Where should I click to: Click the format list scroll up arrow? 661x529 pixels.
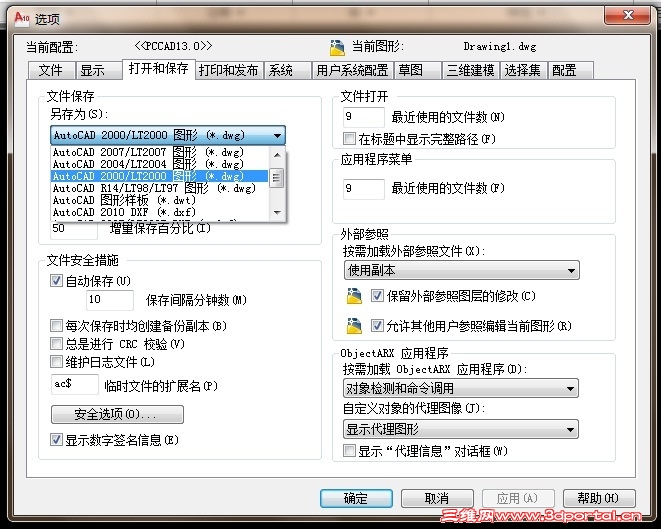point(277,155)
